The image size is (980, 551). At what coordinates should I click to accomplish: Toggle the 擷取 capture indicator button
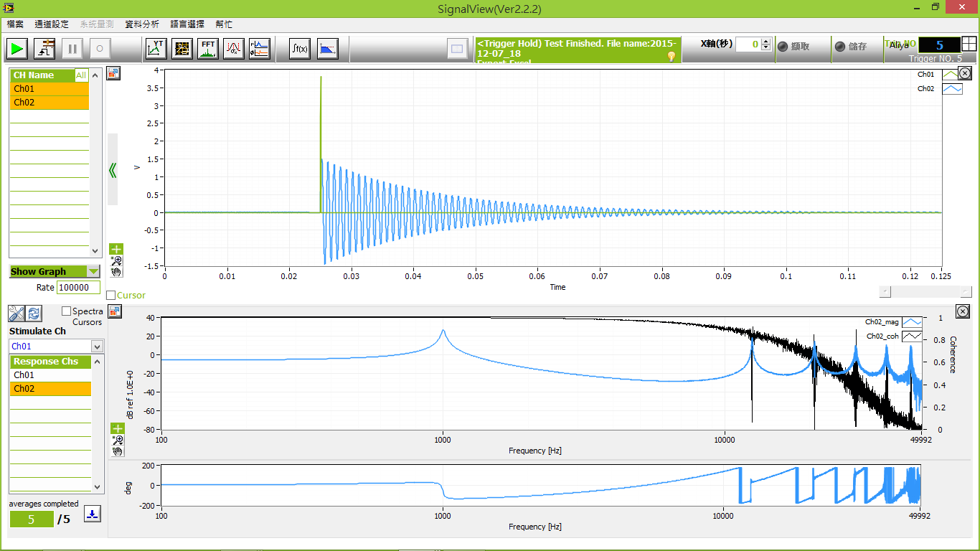tap(783, 46)
